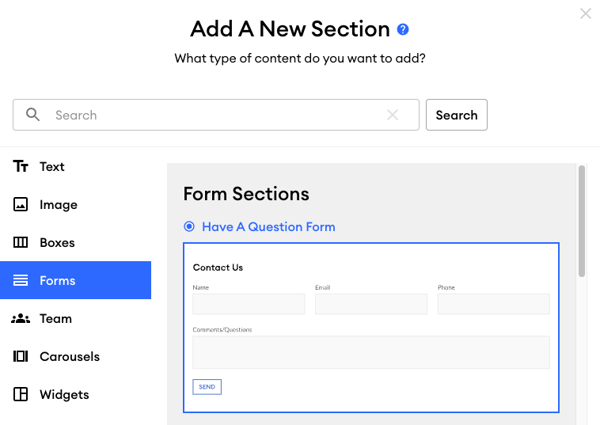
Task: Switch to the Carousels category
Action: (70, 357)
